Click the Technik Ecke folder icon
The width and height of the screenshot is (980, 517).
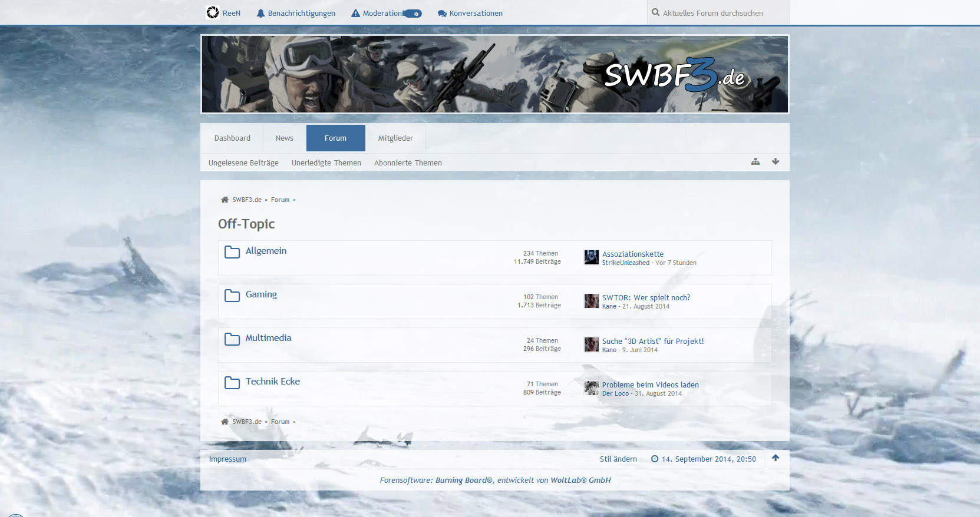point(232,383)
